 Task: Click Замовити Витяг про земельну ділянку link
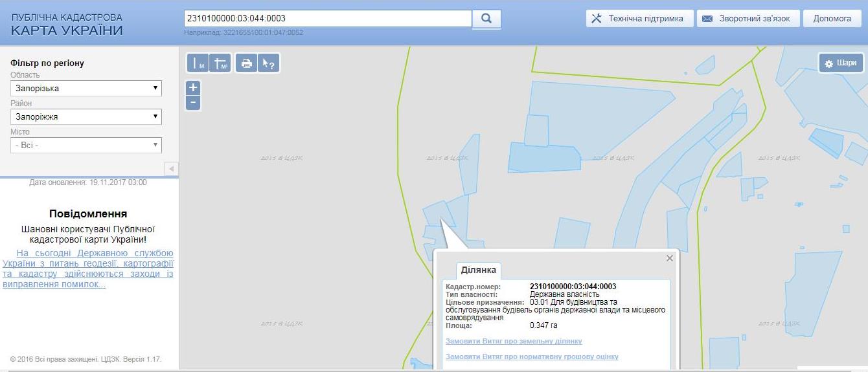point(514,341)
